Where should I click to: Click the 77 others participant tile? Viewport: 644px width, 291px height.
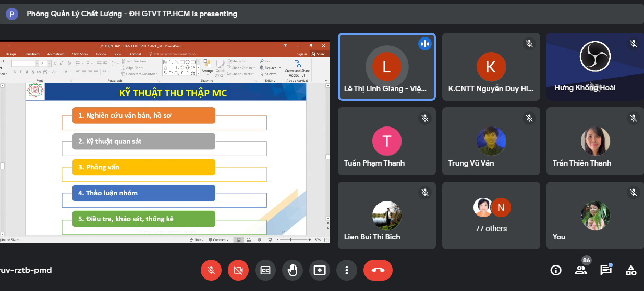(491, 215)
